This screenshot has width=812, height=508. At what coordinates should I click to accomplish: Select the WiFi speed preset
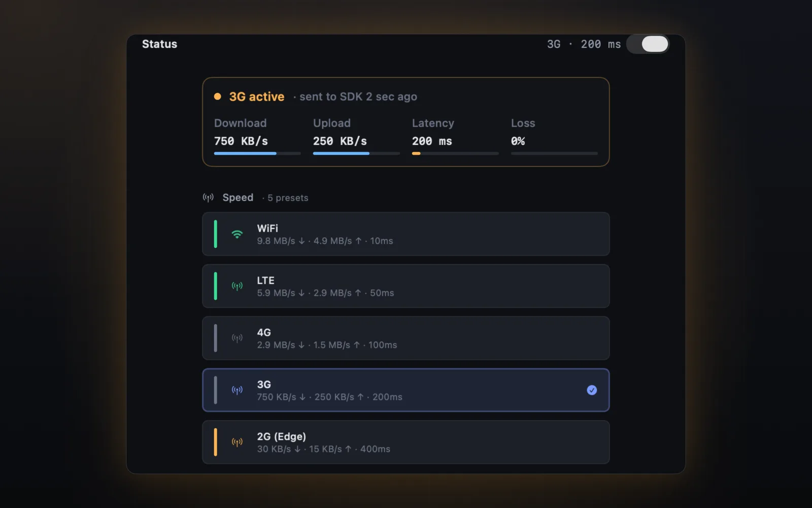(x=405, y=234)
